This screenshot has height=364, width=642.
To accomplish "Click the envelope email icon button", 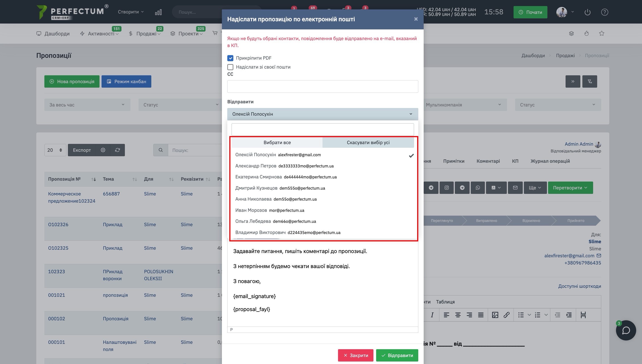I will [515, 188].
